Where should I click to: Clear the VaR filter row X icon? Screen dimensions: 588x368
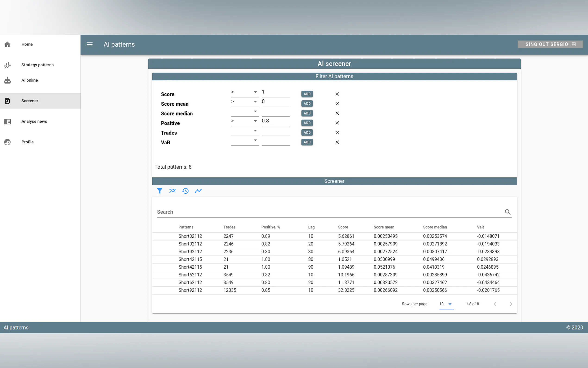[337, 142]
